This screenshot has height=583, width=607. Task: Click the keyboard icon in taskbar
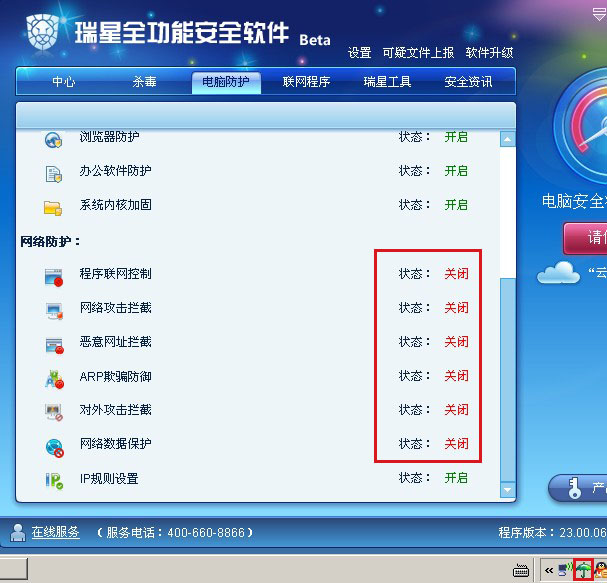[521, 570]
